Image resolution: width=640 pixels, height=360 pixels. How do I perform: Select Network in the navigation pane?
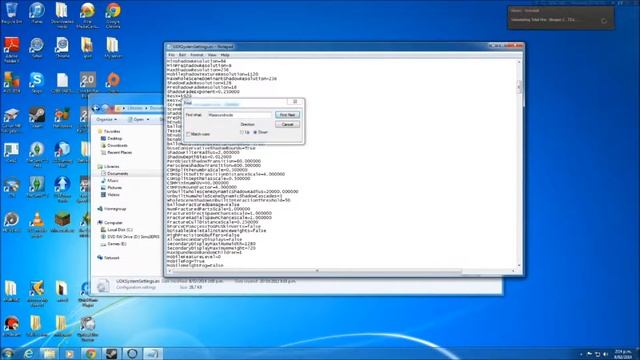(111, 258)
